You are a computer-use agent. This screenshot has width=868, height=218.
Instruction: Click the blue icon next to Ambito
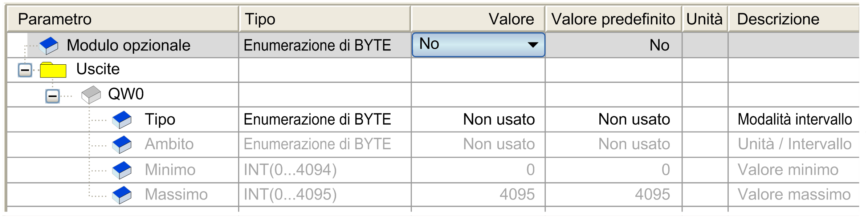point(122,144)
